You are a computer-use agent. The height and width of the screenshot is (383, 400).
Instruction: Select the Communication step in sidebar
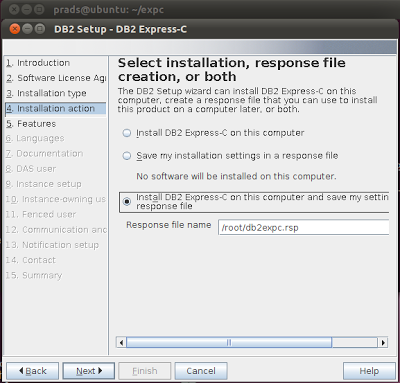[56, 230]
